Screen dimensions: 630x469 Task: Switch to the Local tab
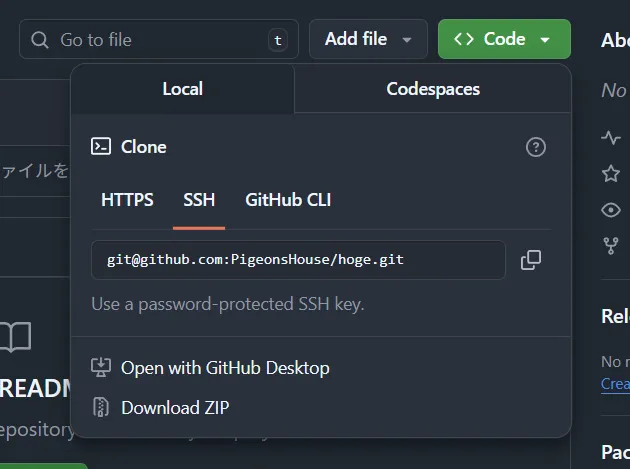coord(183,89)
